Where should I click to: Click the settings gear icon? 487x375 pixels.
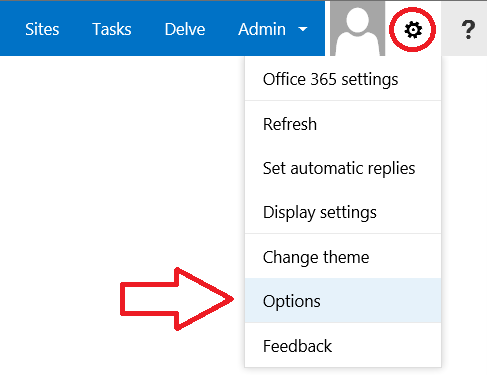point(413,30)
